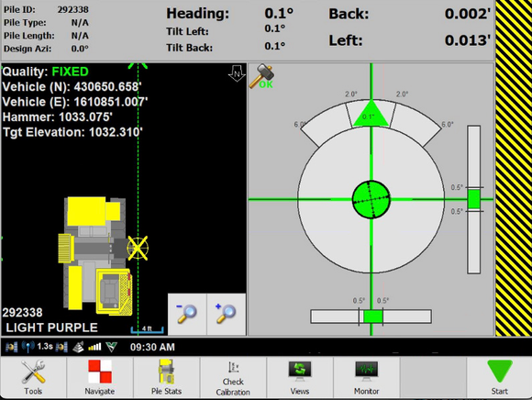Click the Back 0.002' offset value
532x400 pixels.
tap(468, 14)
